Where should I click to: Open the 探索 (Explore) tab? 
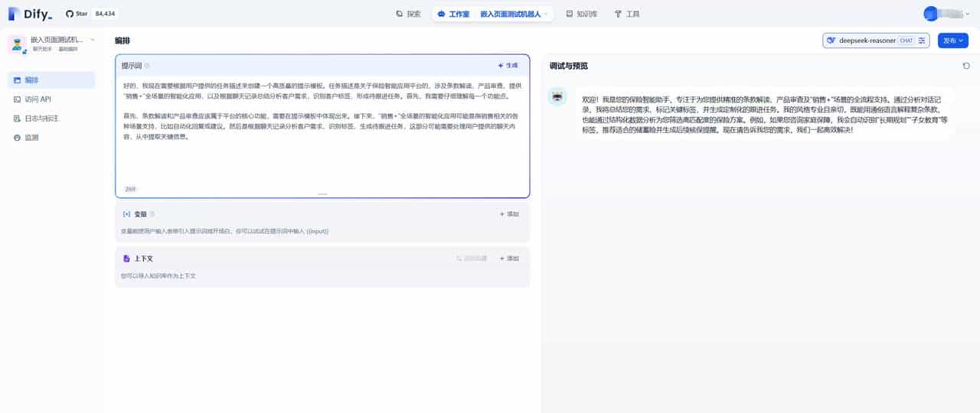(x=408, y=14)
